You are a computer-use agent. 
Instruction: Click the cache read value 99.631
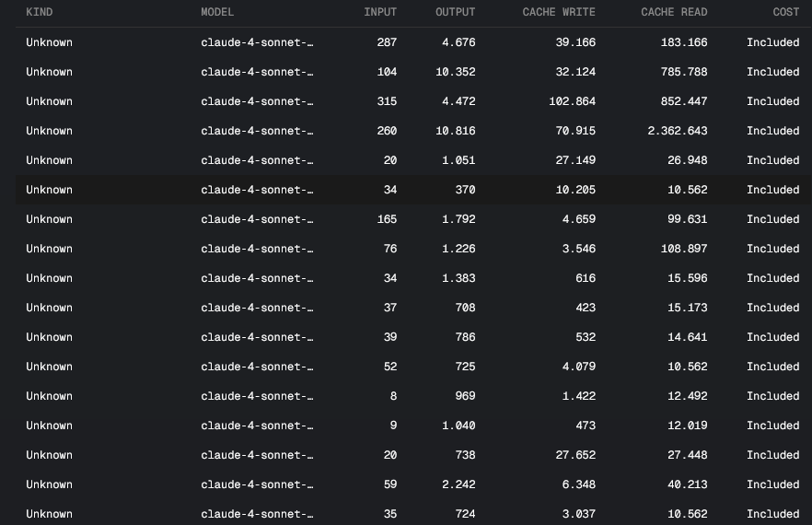tap(687, 219)
